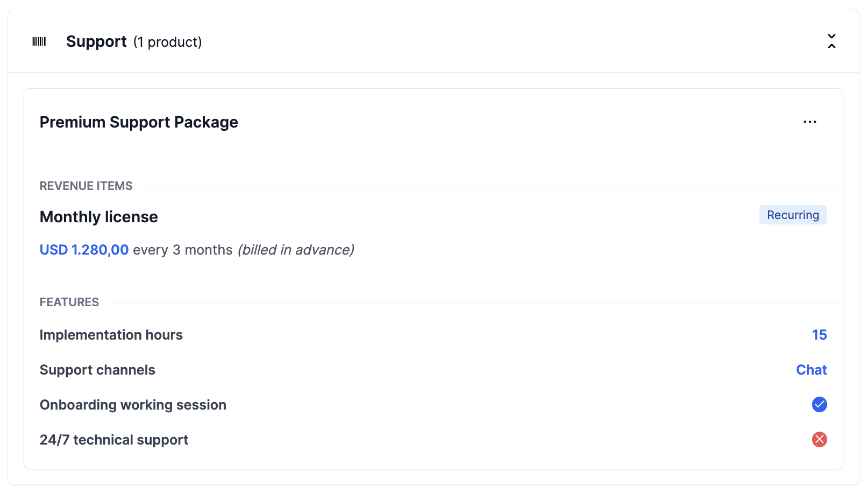Click the (1 product) count text
The width and height of the screenshot is (868, 493).
click(167, 42)
